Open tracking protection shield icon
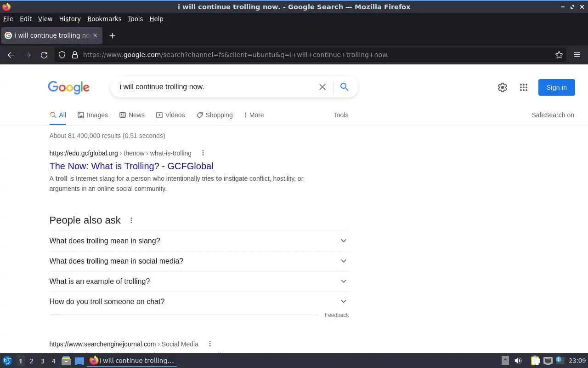 click(x=62, y=55)
